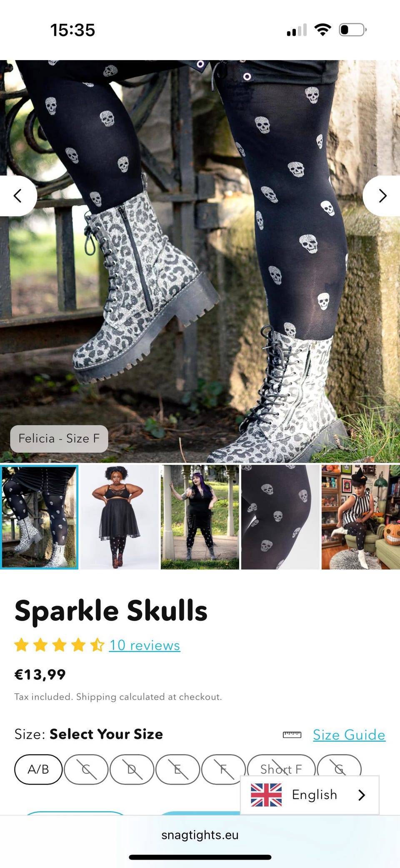This screenshot has width=400, height=868.
Task: Go to next product image arrow
Action: (382, 196)
